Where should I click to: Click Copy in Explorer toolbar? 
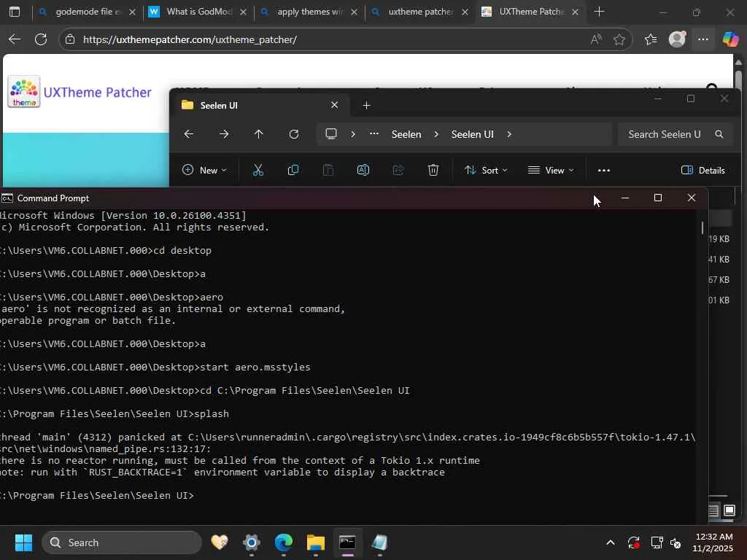point(293,170)
